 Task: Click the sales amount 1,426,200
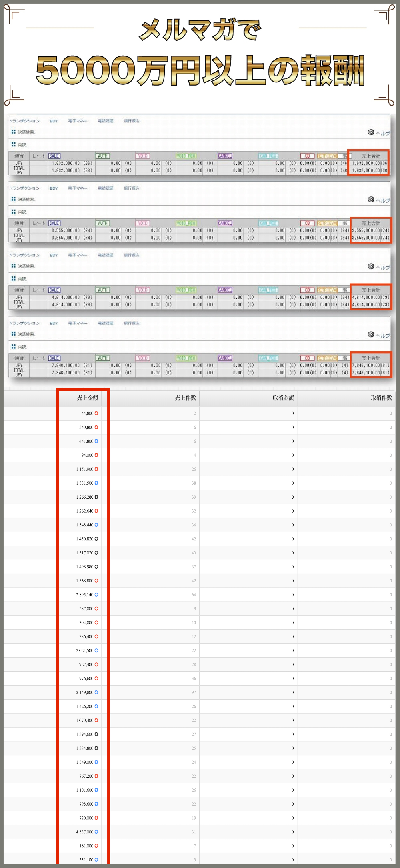coord(85,706)
